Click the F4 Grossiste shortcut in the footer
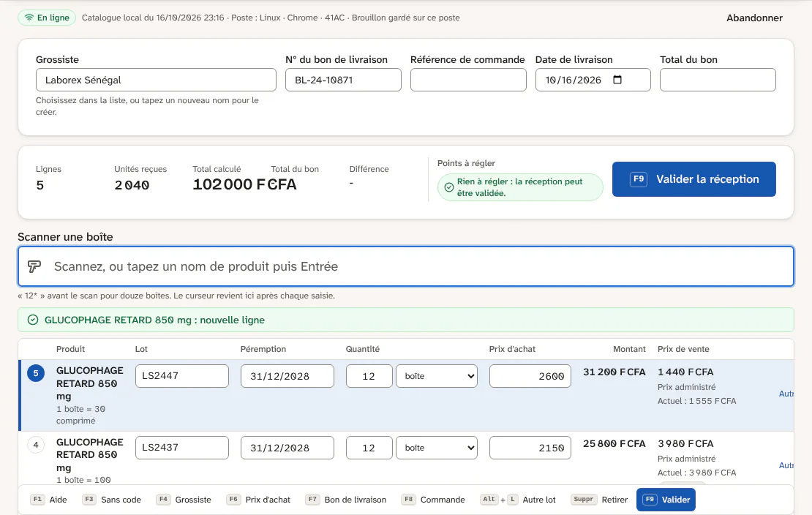Image resolution: width=812 pixels, height=515 pixels. click(184, 500)
